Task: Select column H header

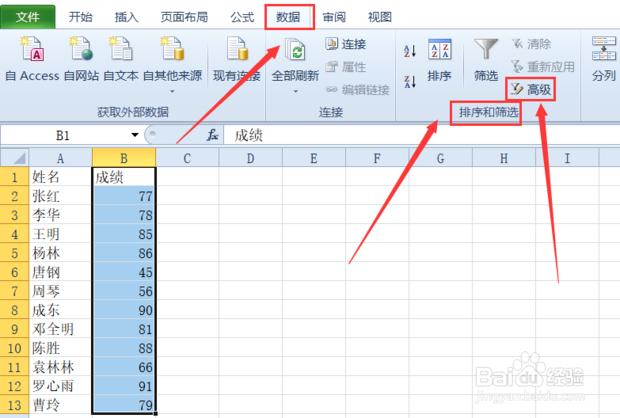Action: pos(503,158)
